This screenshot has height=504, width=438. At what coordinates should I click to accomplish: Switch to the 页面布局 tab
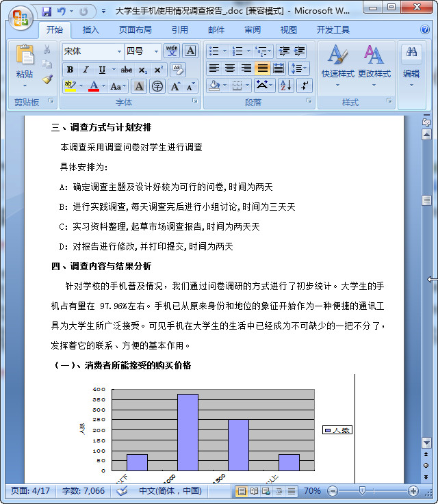pyautogui.click(x=135, y=30)
